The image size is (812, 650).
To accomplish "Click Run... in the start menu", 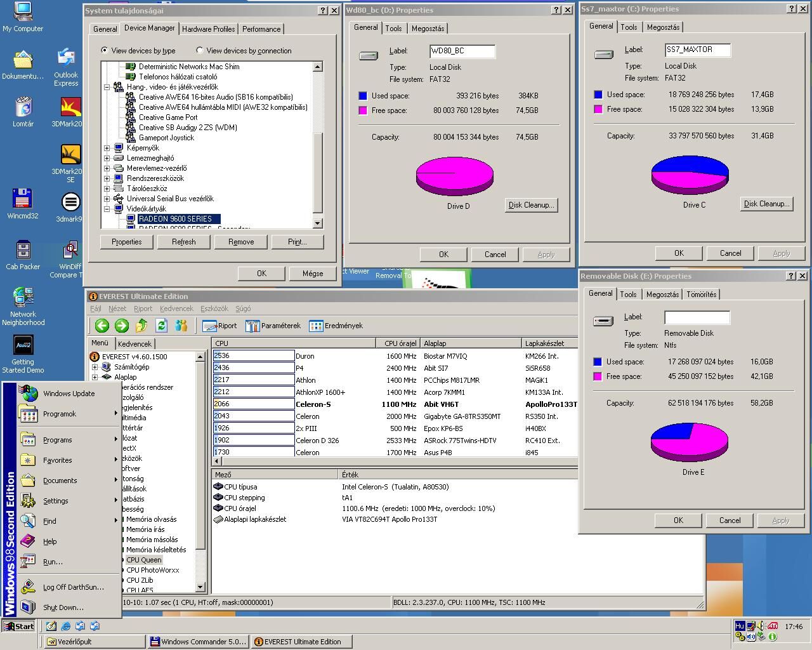I will click(68, 562).
